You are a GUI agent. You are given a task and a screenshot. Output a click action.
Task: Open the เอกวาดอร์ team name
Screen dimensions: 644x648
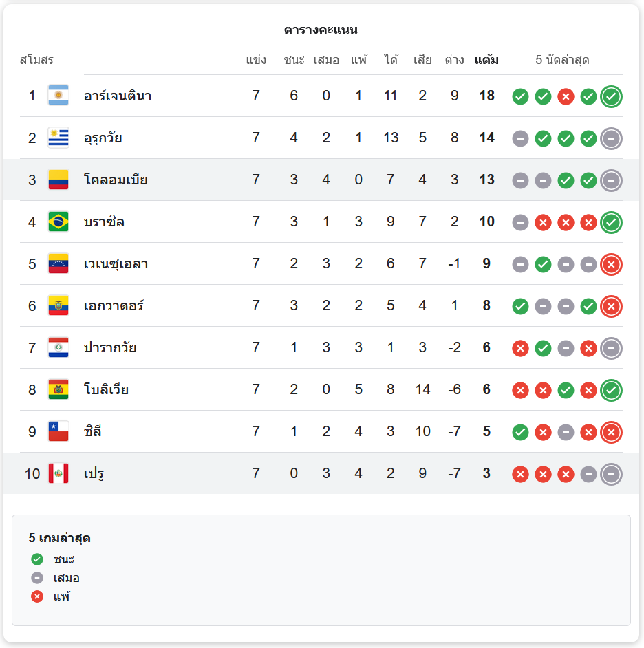pyautogui.click(x=114, y=306)
